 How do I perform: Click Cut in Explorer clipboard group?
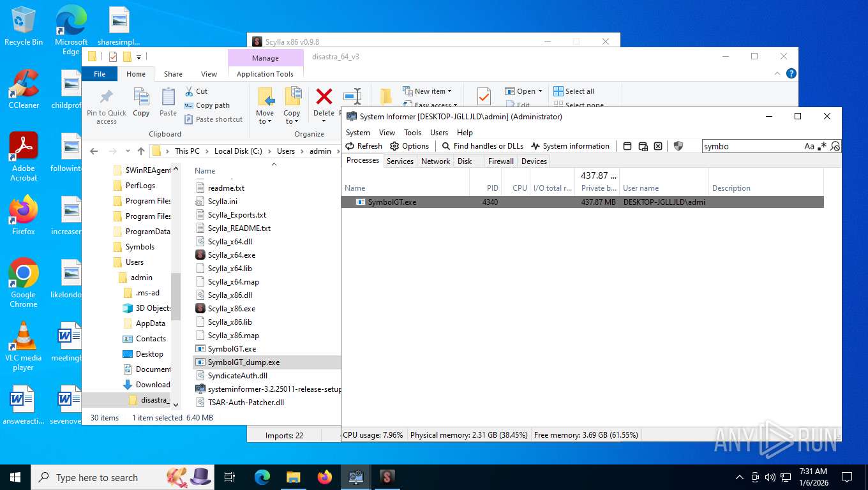pyautogui.click(x=196, y=91)
